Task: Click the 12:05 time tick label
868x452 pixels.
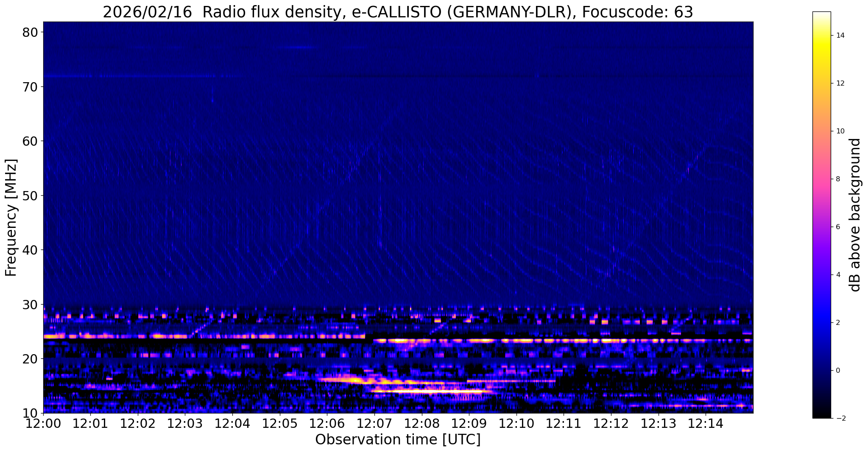Action: (x=280, y=423)
